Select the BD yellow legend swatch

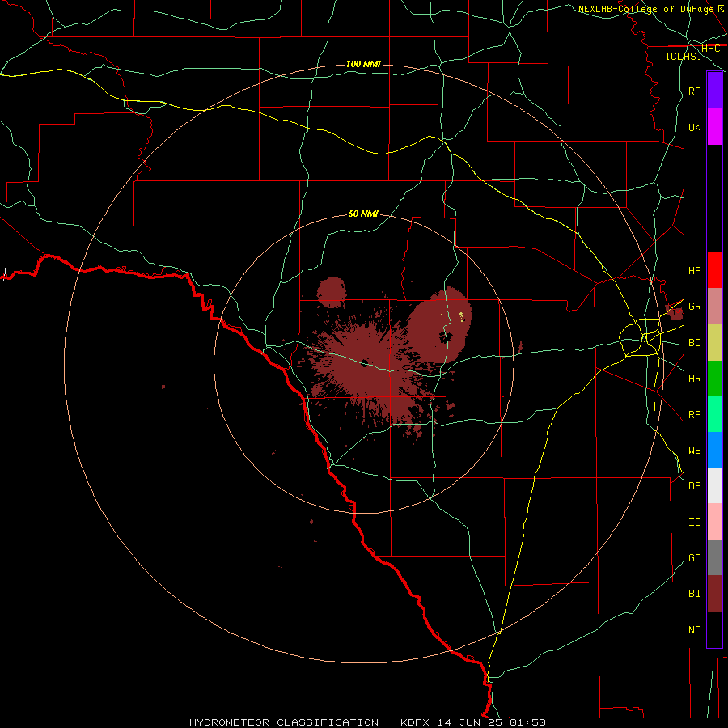(x=714, y=343)
